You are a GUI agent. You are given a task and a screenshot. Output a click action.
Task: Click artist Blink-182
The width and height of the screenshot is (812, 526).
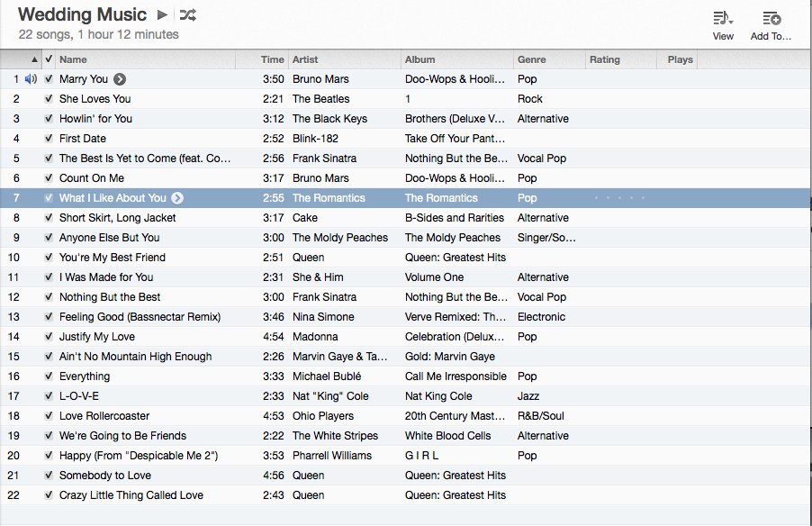coord(315,139)
